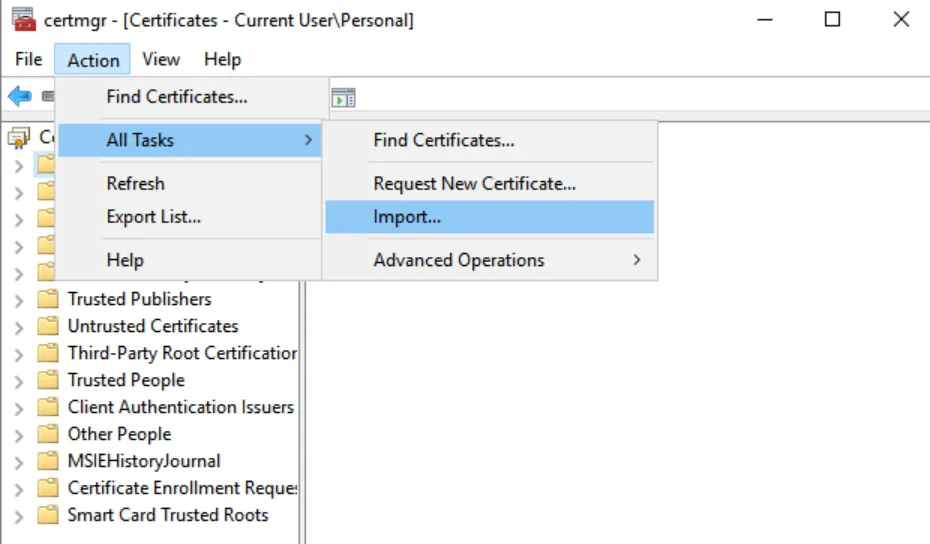This screenshot has height=544, width=930.
Task: Open the Help menu in menu bar
Action: coord(222,59)
